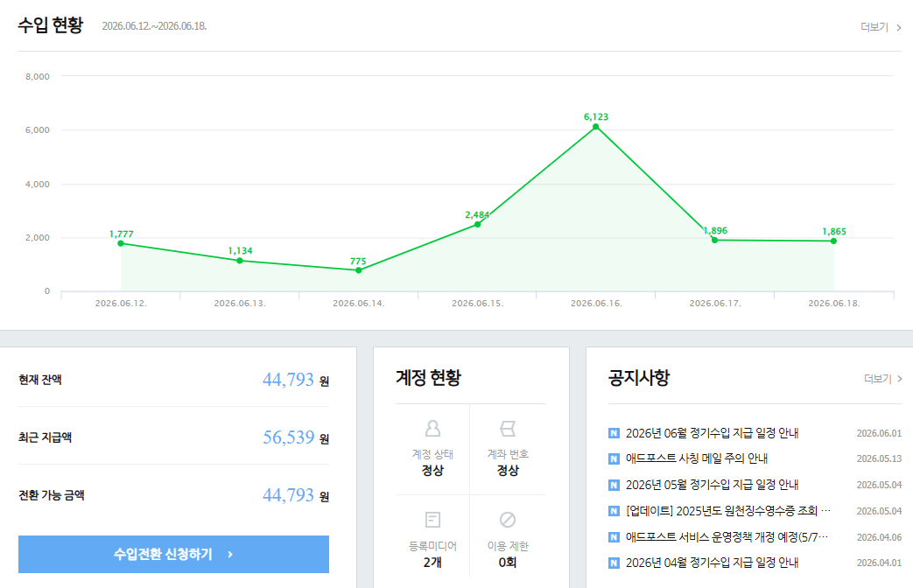This screenshot has width=913, height=588.
Task: Click x-axis label 2026.06.12.
Action: point(121,304)
